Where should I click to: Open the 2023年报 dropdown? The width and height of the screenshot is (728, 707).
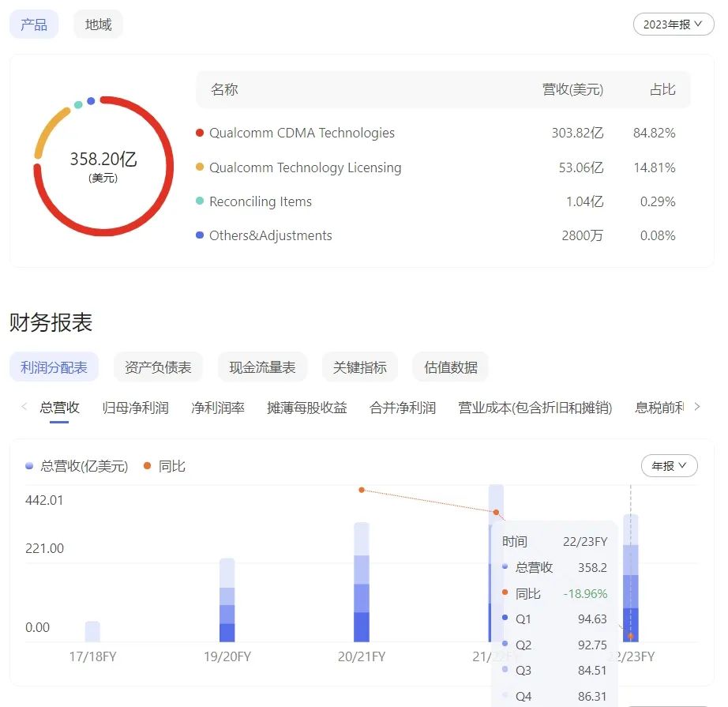pyautogui.click(x=674, y=24)
